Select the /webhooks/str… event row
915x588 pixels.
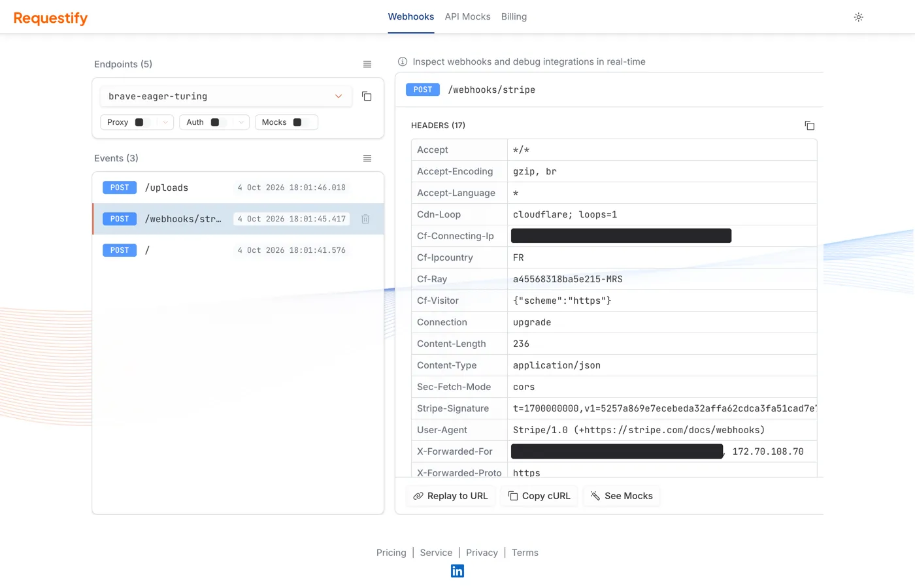point(238,219)
